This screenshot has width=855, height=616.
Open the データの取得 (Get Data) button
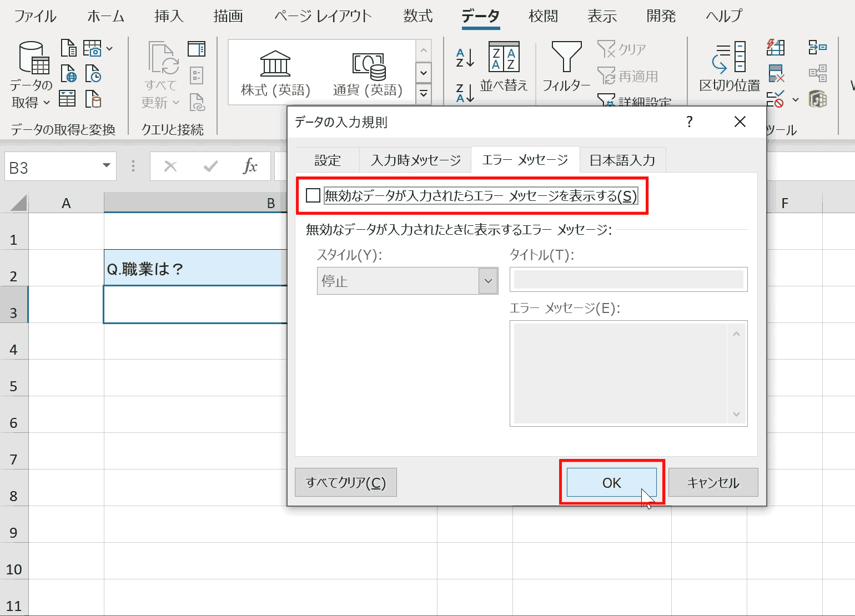(x=32, y=75)
